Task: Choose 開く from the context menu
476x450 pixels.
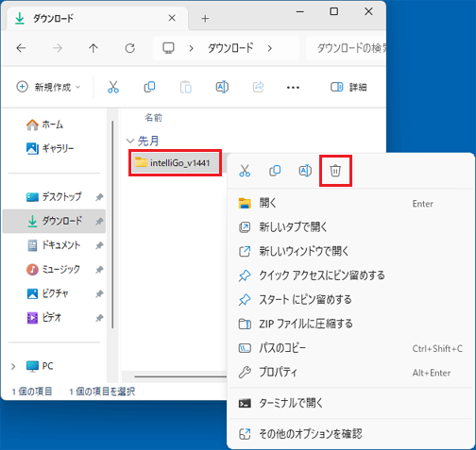Action: pos(351,203)
